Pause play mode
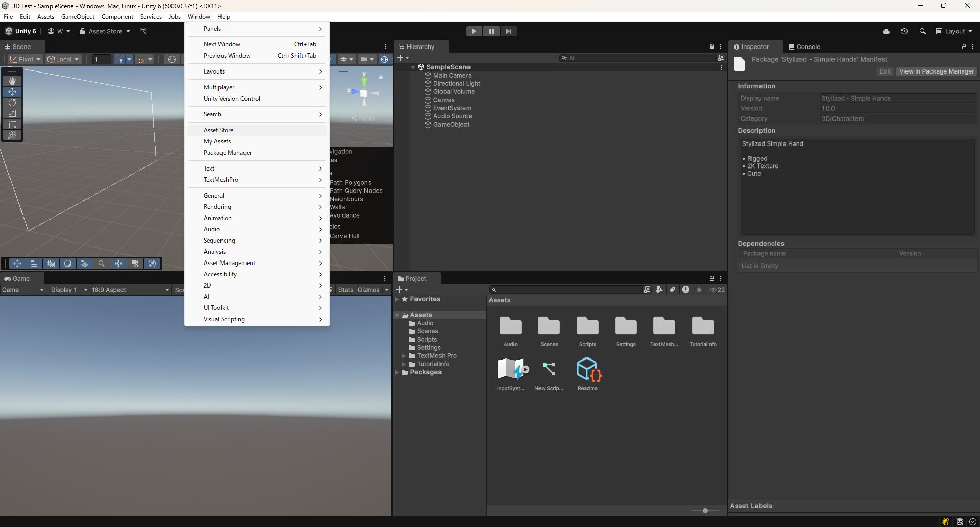Image resolution: width=980 pixels, height=527 pixels. [x=491, y=31]
